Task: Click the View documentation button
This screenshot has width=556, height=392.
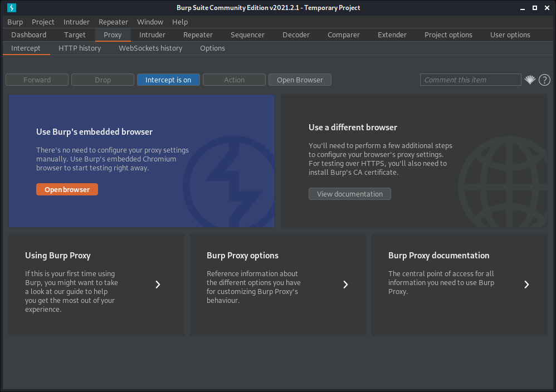Action: click(350, 194)
